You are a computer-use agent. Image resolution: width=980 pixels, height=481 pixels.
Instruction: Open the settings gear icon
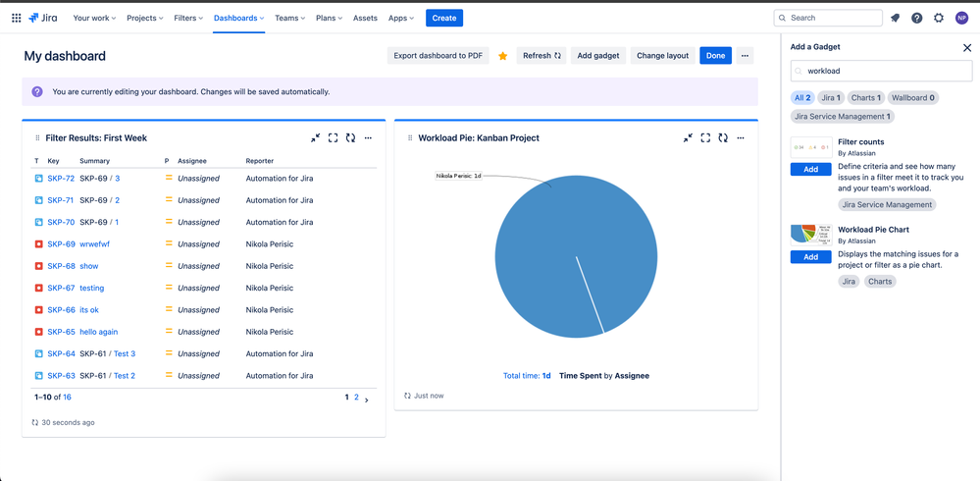coord(939,18)
